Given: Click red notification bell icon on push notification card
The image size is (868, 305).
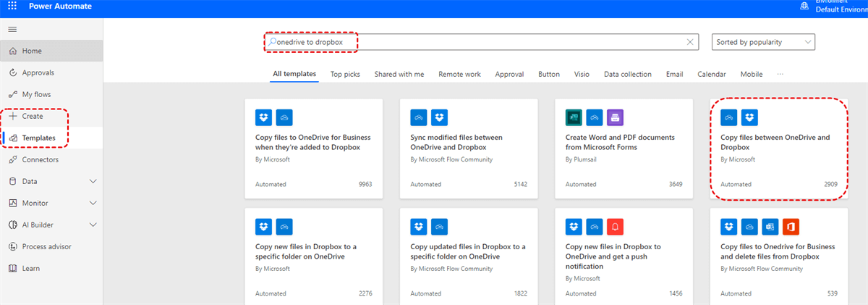Looking at the screenshot, I should pyautogui.click(x=615, y=226).
